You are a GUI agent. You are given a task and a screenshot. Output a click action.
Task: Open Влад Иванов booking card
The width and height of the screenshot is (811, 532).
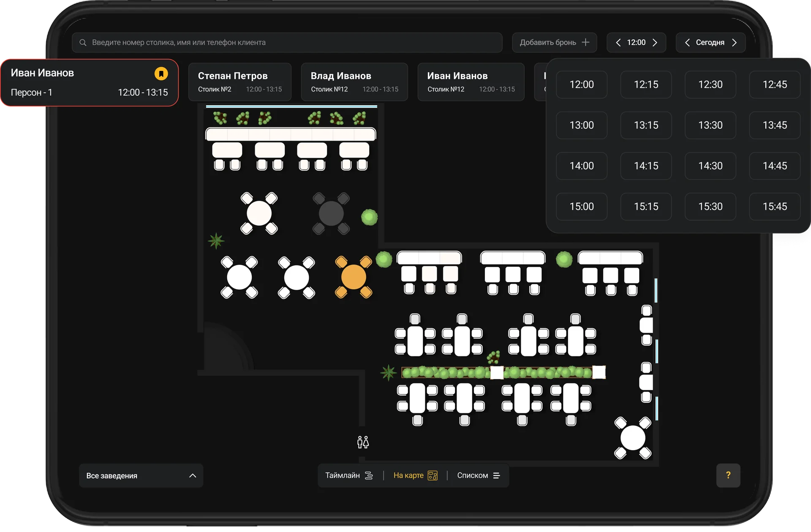coord(354,82)
